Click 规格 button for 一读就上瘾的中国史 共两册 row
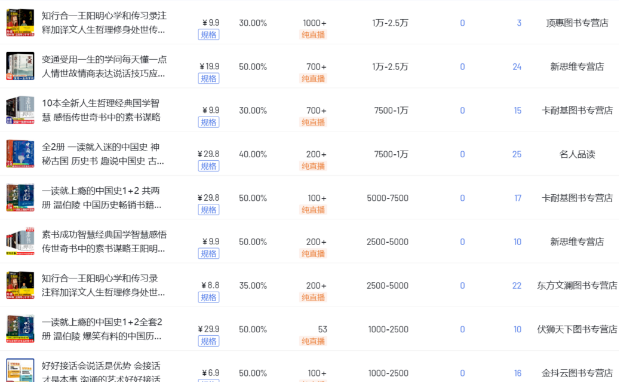 208,210
